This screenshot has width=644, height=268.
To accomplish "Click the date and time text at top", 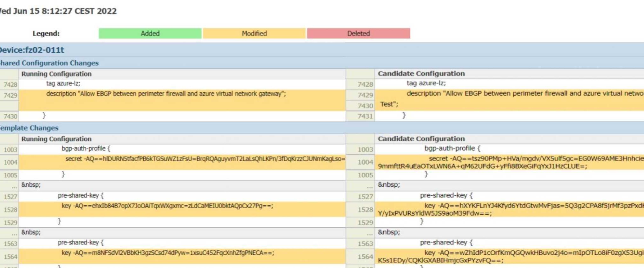I will pos(58,11).
